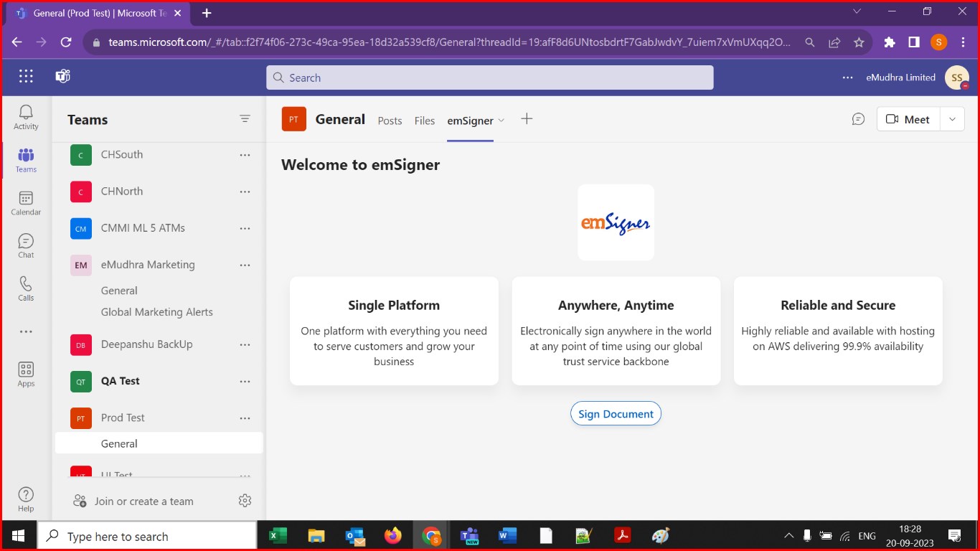Image resolution: width=980 pixels, height=551 pixels.
Task: Click the Sign Document button
Action: 616,413
